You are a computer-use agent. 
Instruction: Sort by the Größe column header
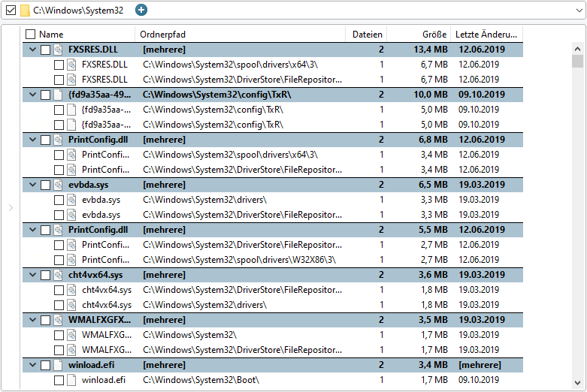[x=434, y=35]
